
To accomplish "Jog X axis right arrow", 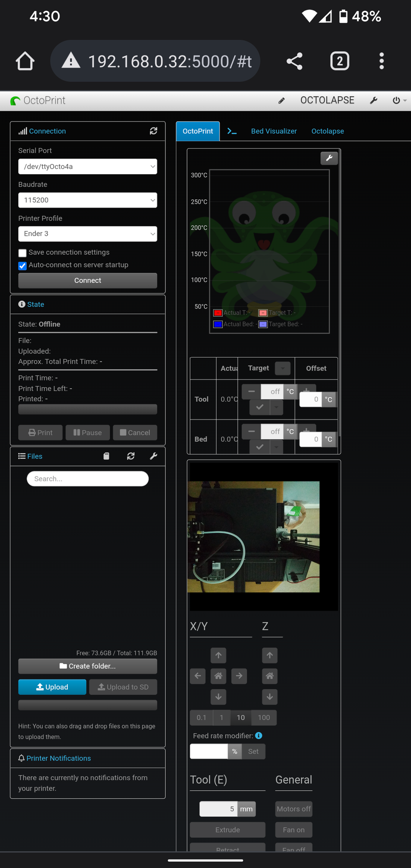I will [239, 676].
